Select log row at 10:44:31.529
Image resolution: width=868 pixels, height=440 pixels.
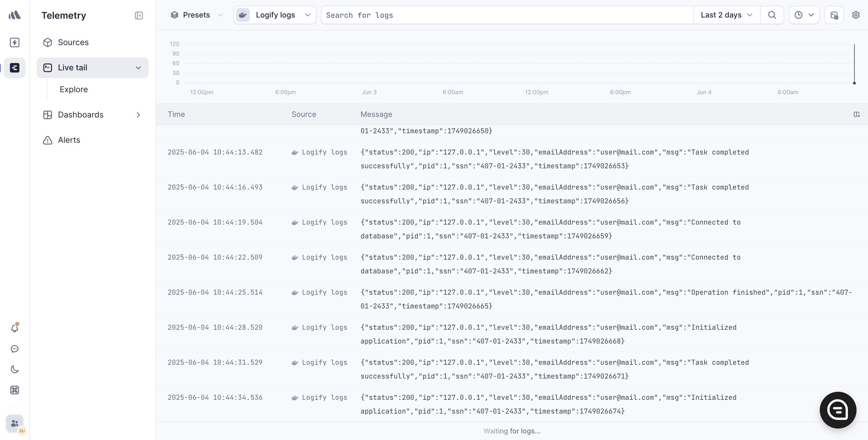click(512, 370)
